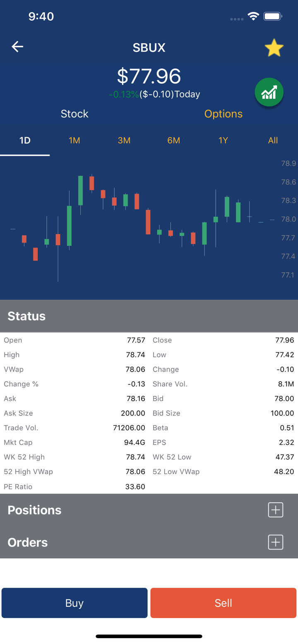Tap the back arrow icon
The height and width of the screenshot is (644, 298).
click(17, 47)
